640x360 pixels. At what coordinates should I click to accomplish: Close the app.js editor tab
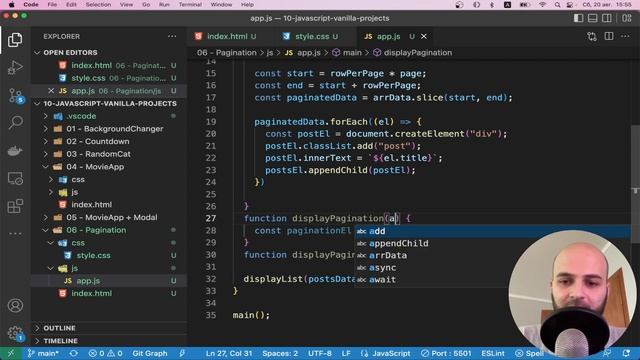click(x=424, y=36)
